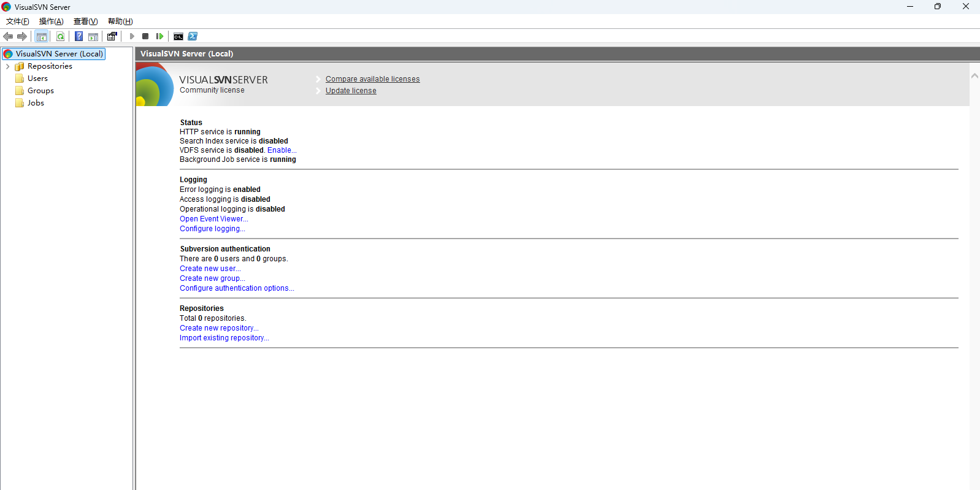Select the Jobs folder in tree

coord(29,103)
